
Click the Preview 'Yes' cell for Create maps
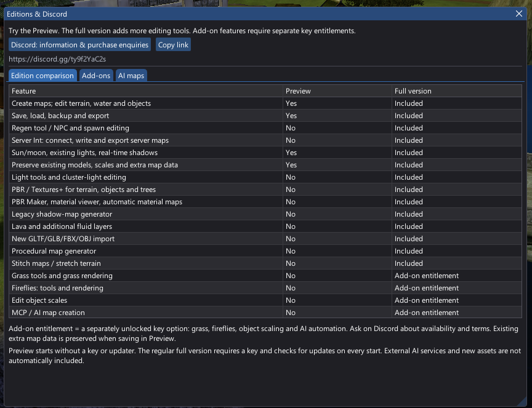click(x=337, y=103)
